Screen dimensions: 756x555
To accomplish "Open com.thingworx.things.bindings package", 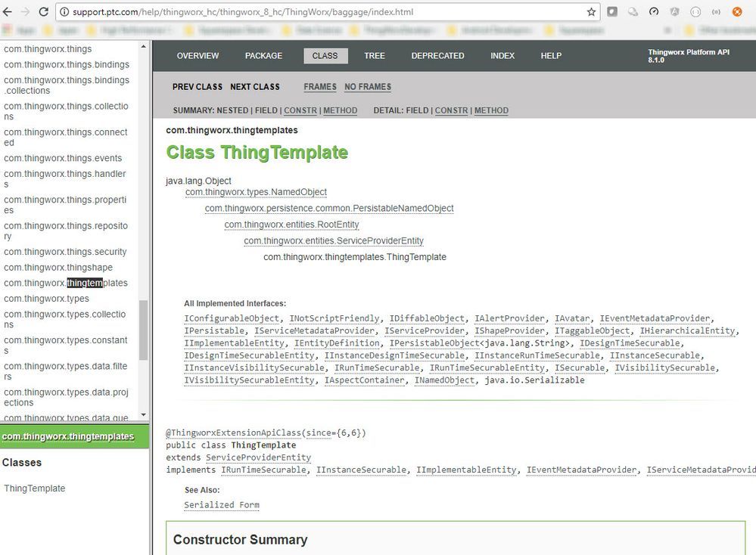I will coord(67,64).
